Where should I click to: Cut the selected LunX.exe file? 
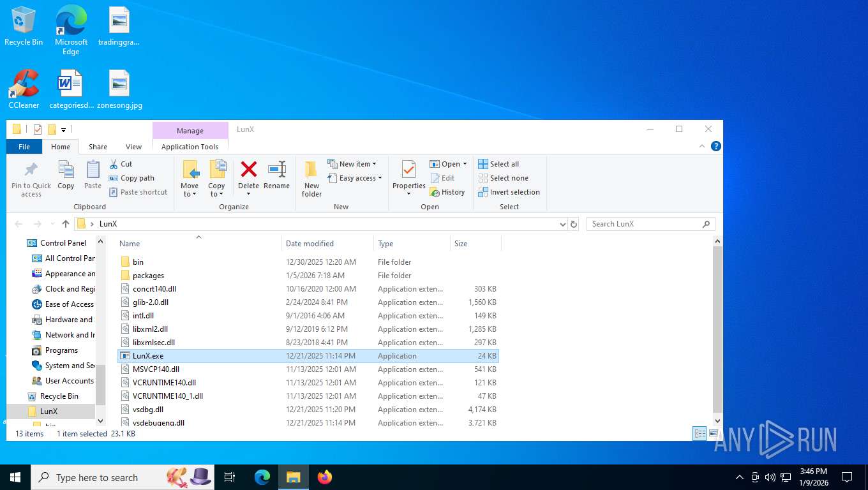[121, 164]
